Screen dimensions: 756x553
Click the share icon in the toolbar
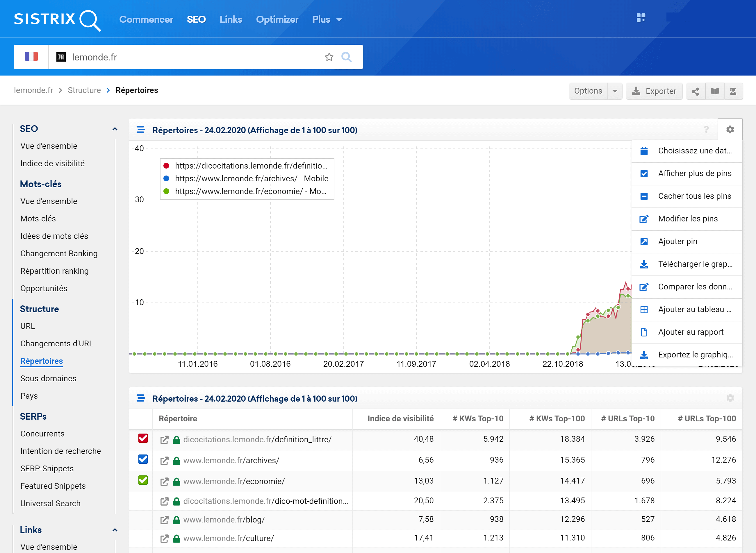(695, 91)
